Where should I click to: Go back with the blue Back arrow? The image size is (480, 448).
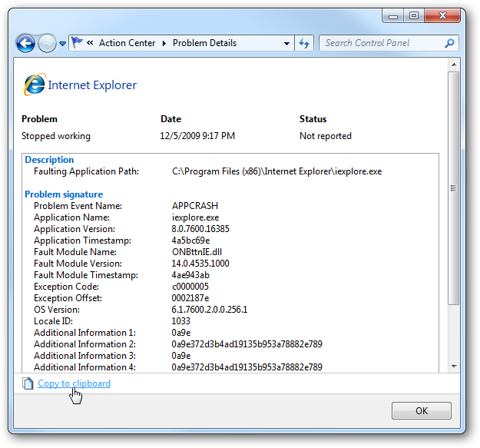[25, 43]
